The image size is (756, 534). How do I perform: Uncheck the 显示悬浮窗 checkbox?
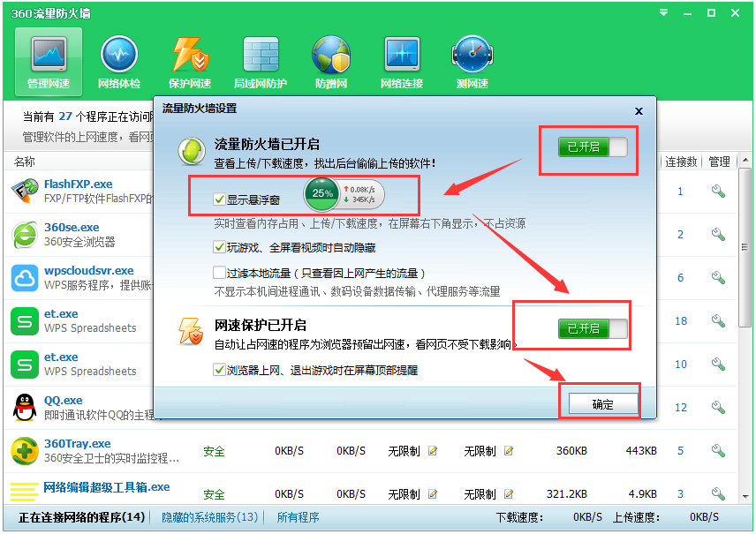219,199
